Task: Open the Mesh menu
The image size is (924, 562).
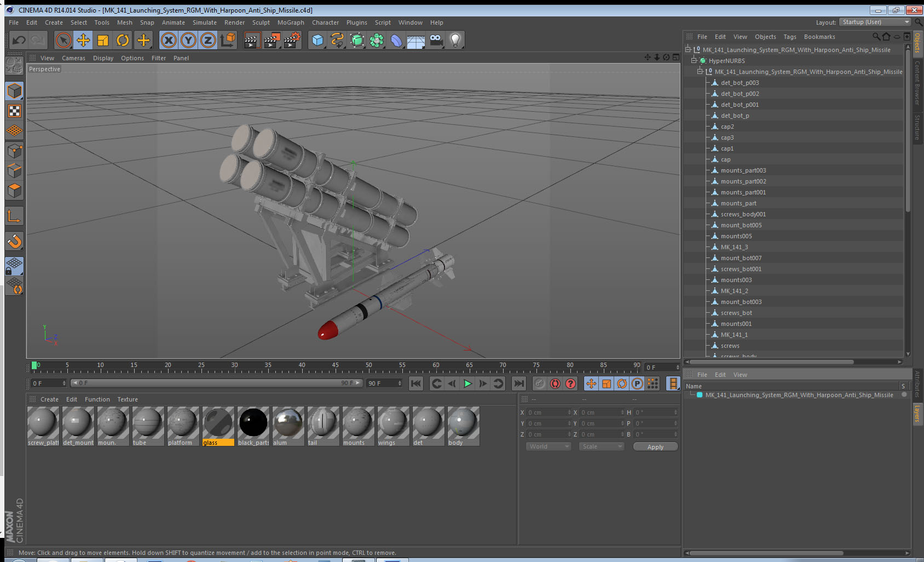Action: (x=125, y=22)
